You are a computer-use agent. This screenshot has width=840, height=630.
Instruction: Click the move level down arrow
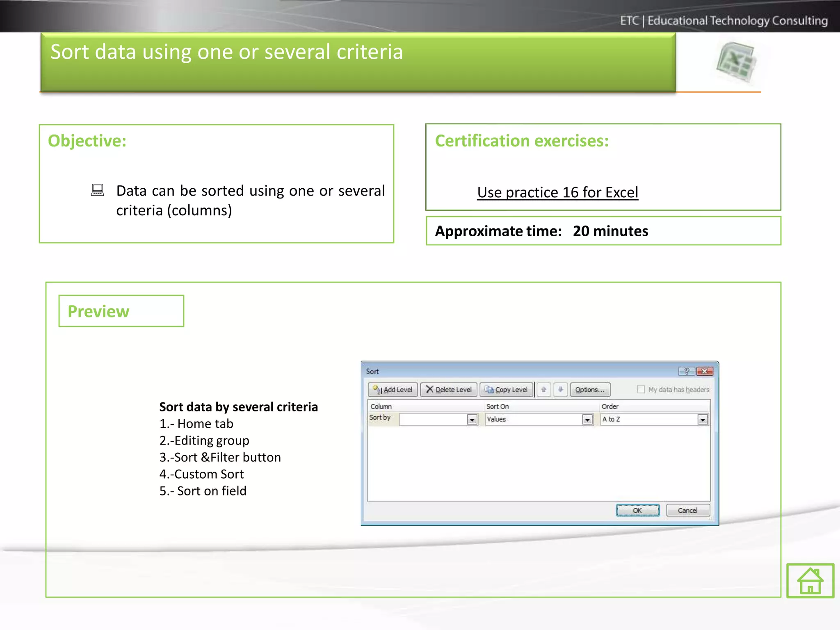pos(560,390)
